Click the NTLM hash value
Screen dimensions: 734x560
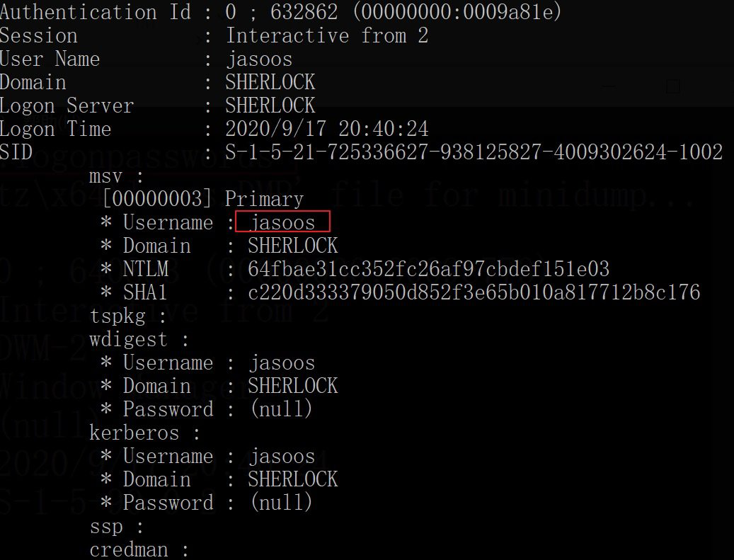pos(428,269)
